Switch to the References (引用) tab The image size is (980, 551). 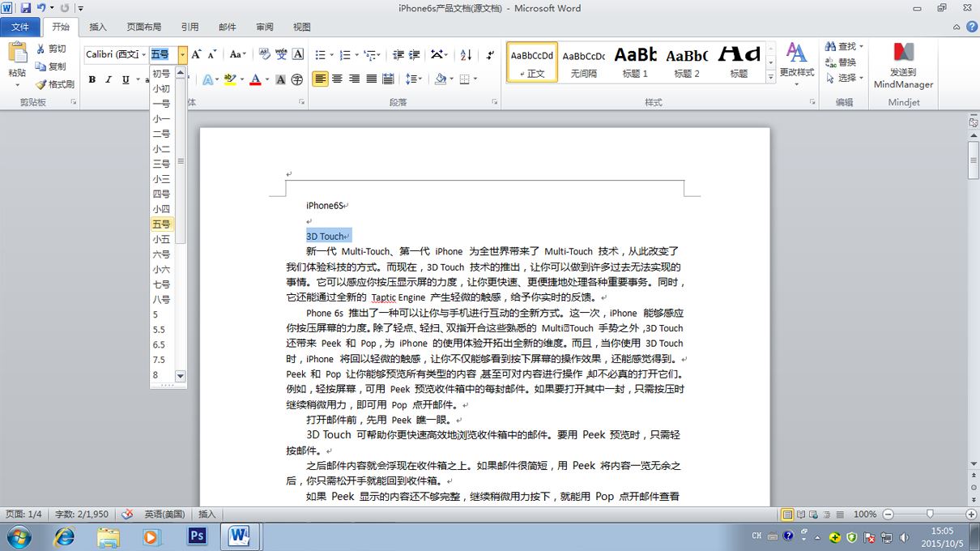190,27
